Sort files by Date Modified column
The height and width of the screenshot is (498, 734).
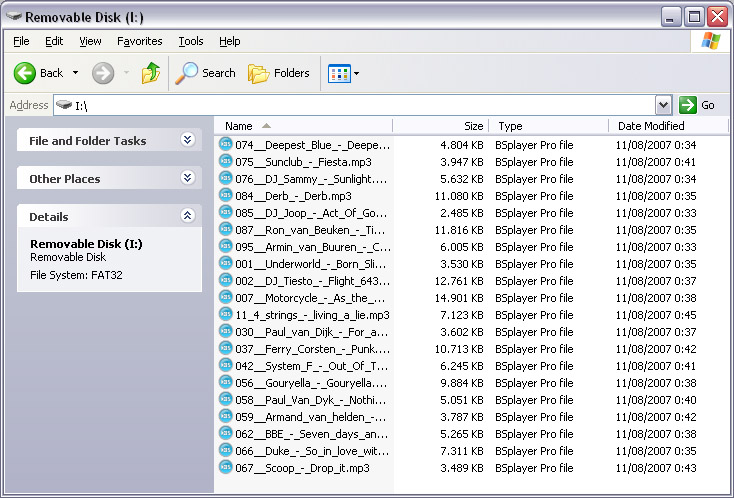coord(651,126)
